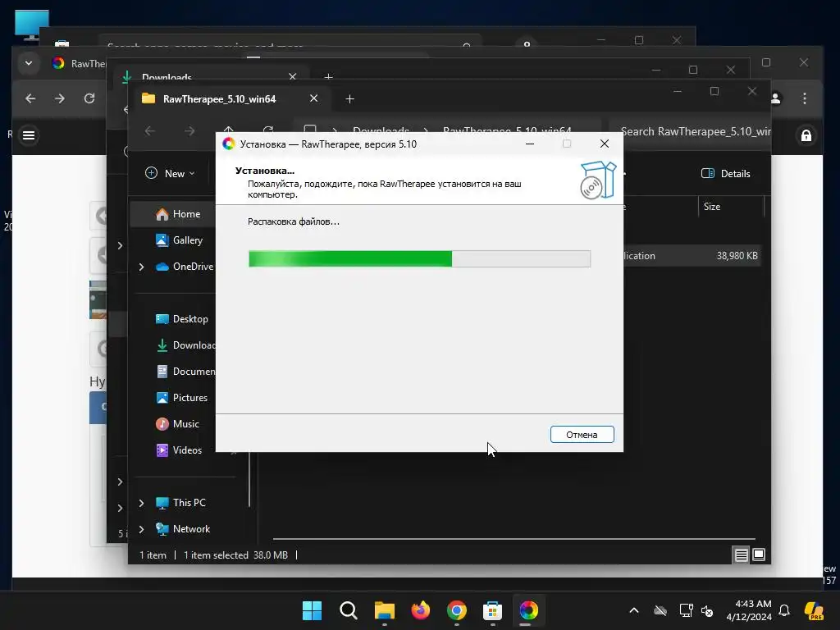Close the RawTherapee_5.10_win64 Explorer tab
840x630 pixels.
coord(314,98)
